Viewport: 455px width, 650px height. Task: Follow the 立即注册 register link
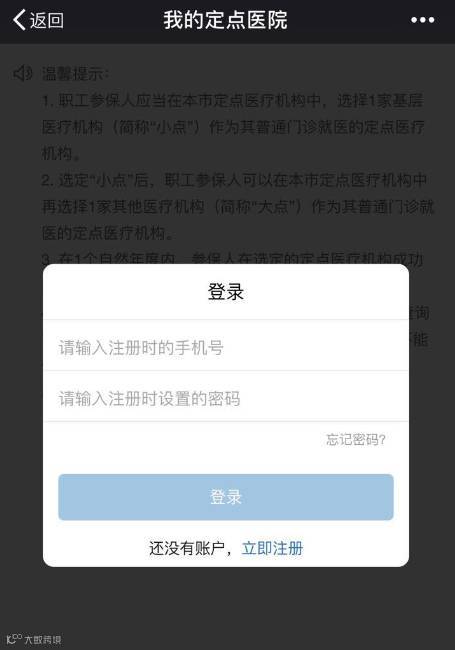coord(272,548)
